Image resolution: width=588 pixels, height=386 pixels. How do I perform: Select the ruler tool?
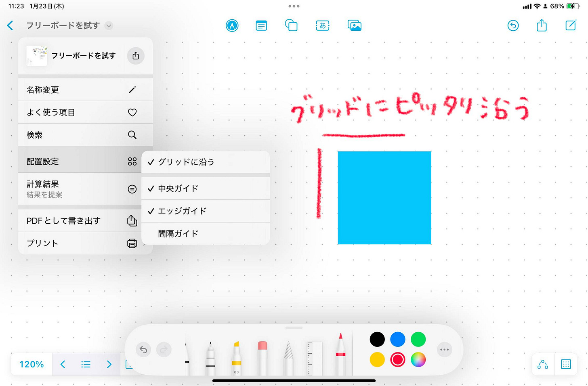[315, 359]
